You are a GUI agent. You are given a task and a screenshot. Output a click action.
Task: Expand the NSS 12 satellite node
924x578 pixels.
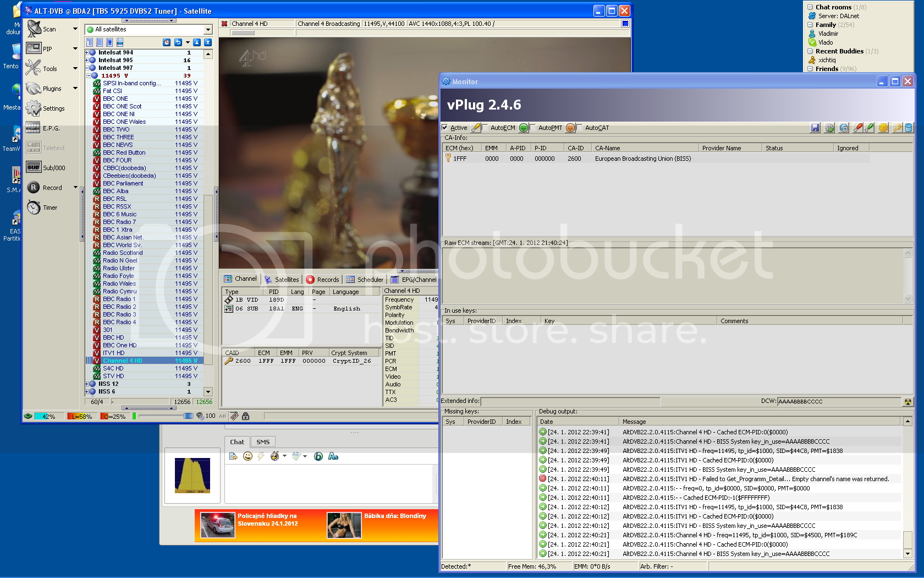(86, 384)
